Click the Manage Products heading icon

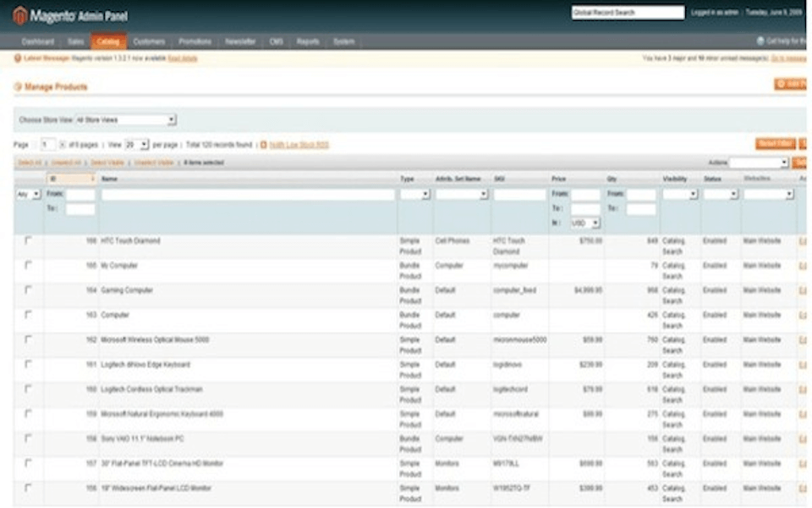tap(18, 86)
